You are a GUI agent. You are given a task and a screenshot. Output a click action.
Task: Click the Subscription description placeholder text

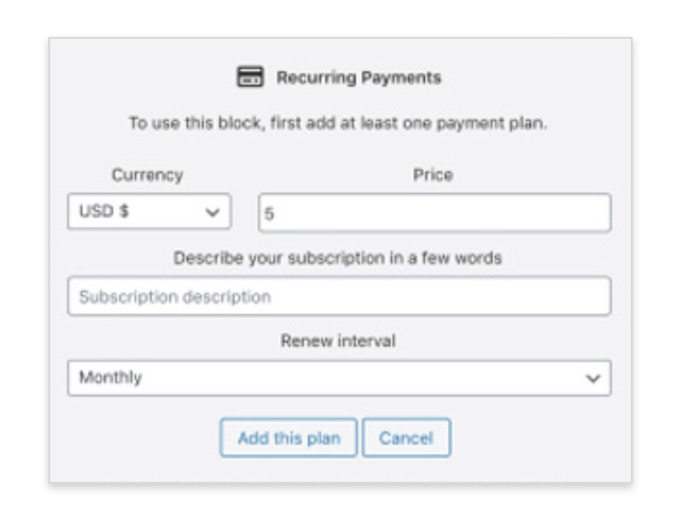click(175, 297)
